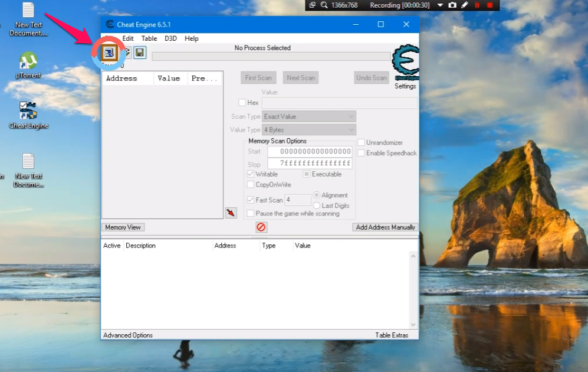Click the Undo Scan button

371,78
